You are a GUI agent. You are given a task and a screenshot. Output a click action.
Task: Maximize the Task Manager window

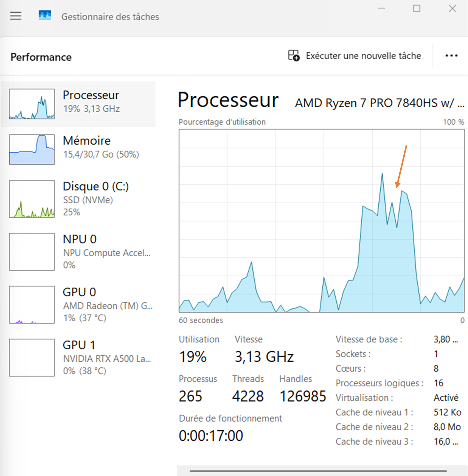pyautogui.click(x=416, y=9)
